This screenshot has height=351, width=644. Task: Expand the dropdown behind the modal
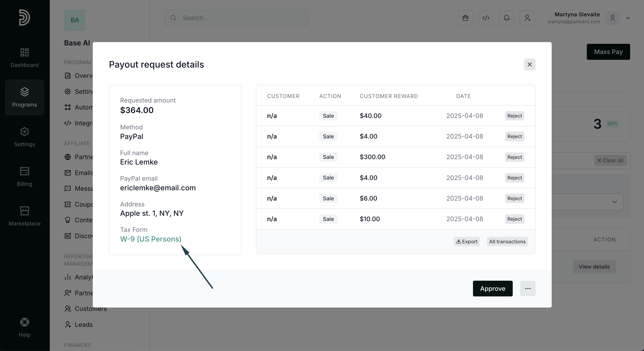click(x=614, y=202)
